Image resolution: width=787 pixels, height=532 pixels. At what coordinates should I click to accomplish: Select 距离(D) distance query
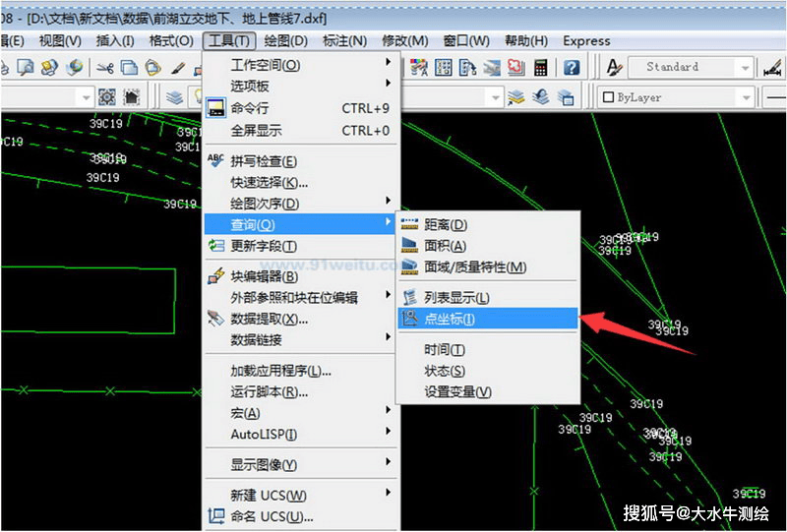coord(487,224)
